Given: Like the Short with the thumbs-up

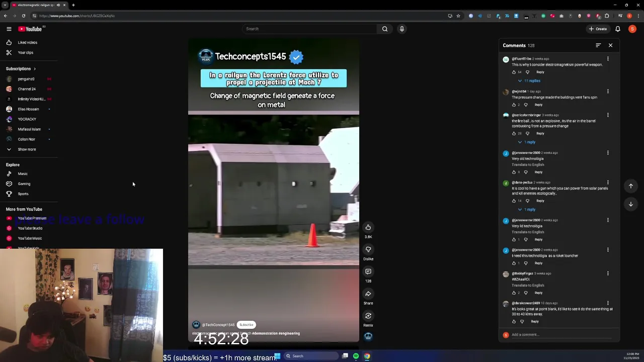Looking at the screenshot, I should click(368, 227).
